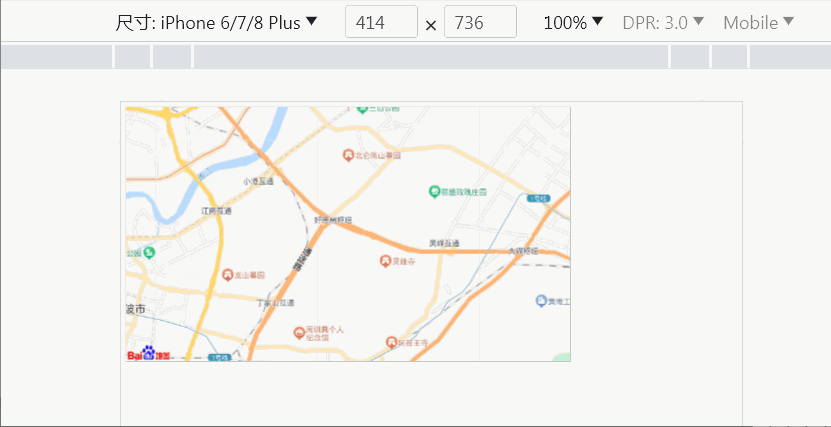Click the 灵峰互通 interchange label
The width and height of the screenshot is (831, 427).
coord(444,243)
